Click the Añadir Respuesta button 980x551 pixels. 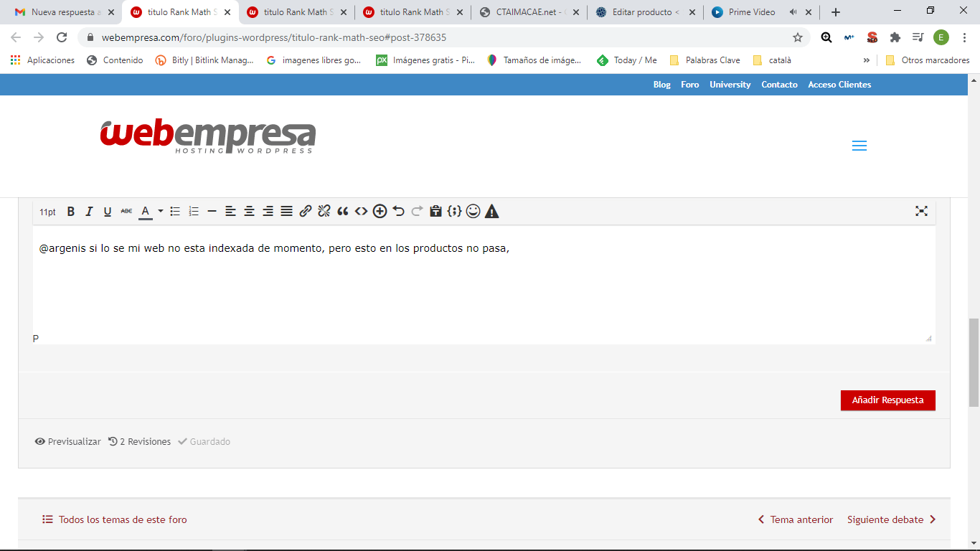tap(888, 400)
